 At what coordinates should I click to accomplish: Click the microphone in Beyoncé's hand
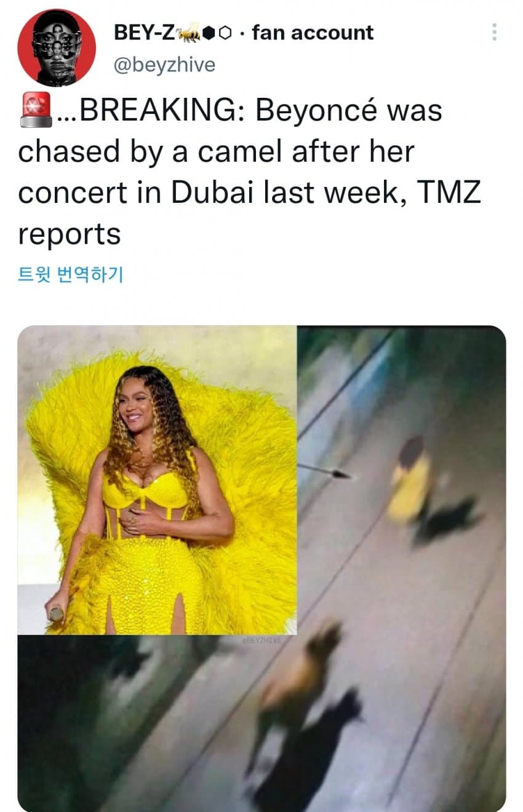click(x=57, y=613)
